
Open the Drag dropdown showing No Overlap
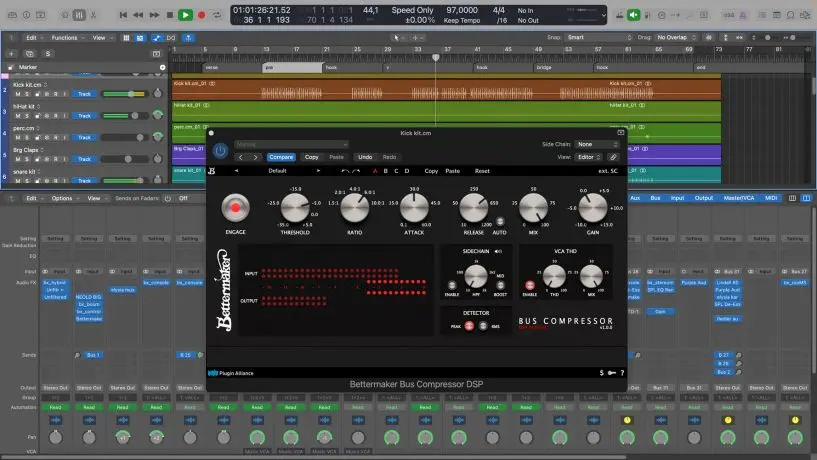[x=676, y=38]
